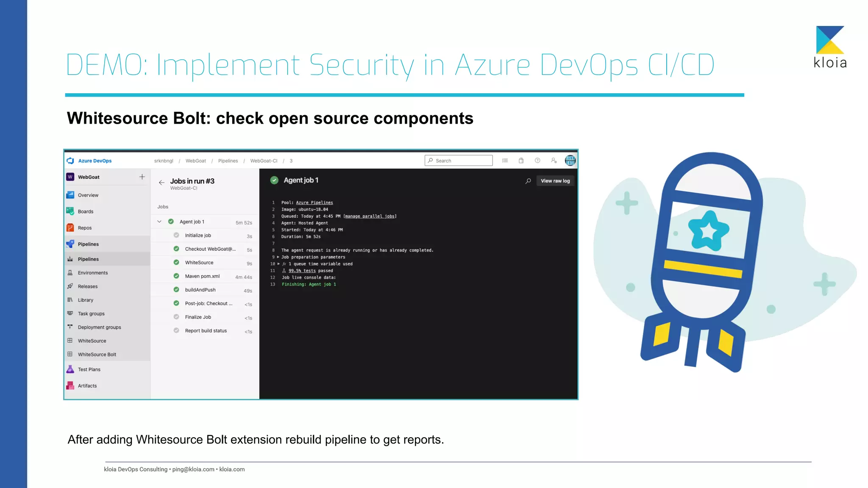Click into the Search input field
This screenshot has height=488, width=868.
point(459,161)
